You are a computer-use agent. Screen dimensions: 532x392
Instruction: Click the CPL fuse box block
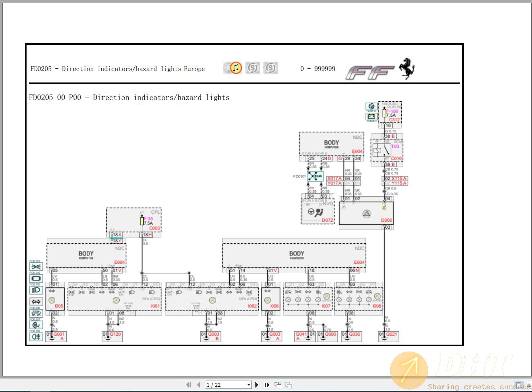[134, 220]
